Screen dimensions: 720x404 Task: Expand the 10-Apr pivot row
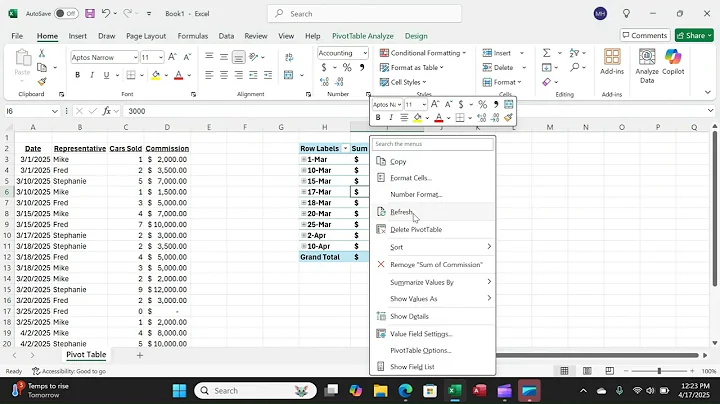pos(304,246)
